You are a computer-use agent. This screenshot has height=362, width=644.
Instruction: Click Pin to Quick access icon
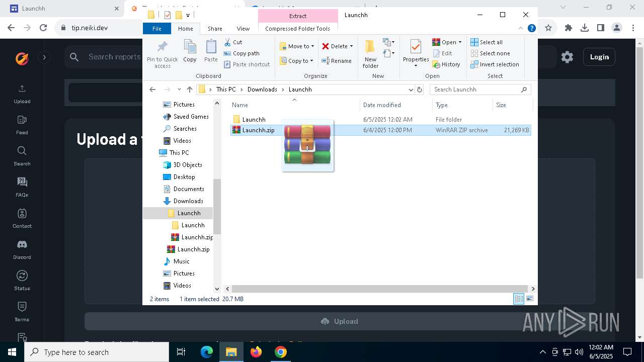click(x=162, y=47)
